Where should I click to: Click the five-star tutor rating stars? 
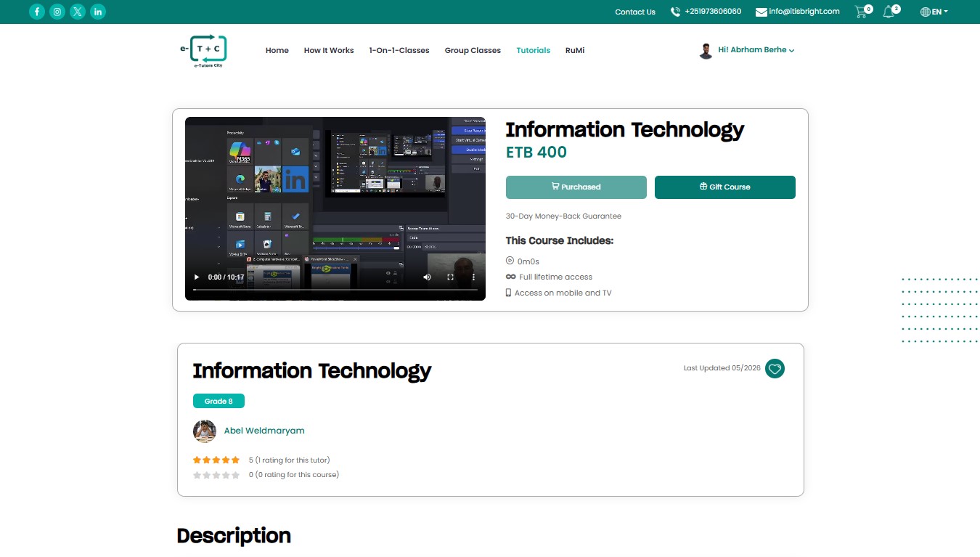(x=216, y=460)
